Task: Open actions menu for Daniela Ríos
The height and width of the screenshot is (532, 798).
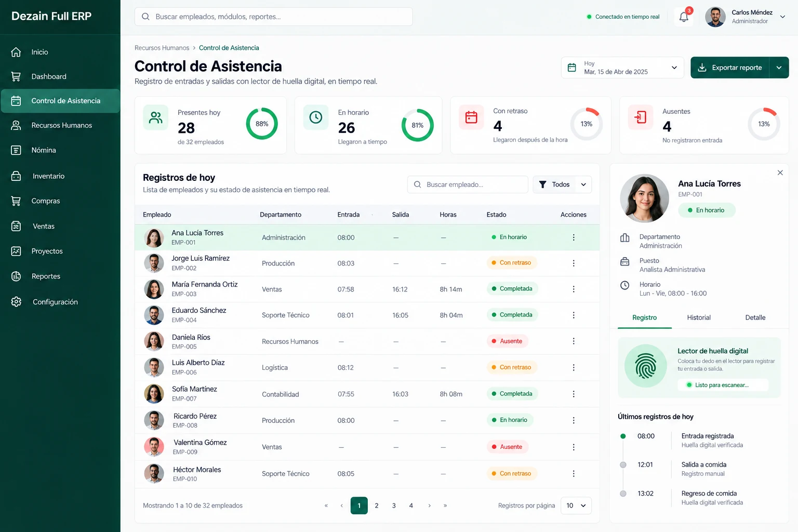Action: 574,341
